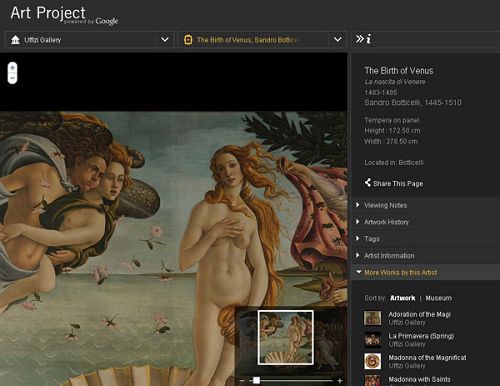Click 'The Birth of Venus' heading in info panel
Viewport: 500px width, 386px height.
399,71
